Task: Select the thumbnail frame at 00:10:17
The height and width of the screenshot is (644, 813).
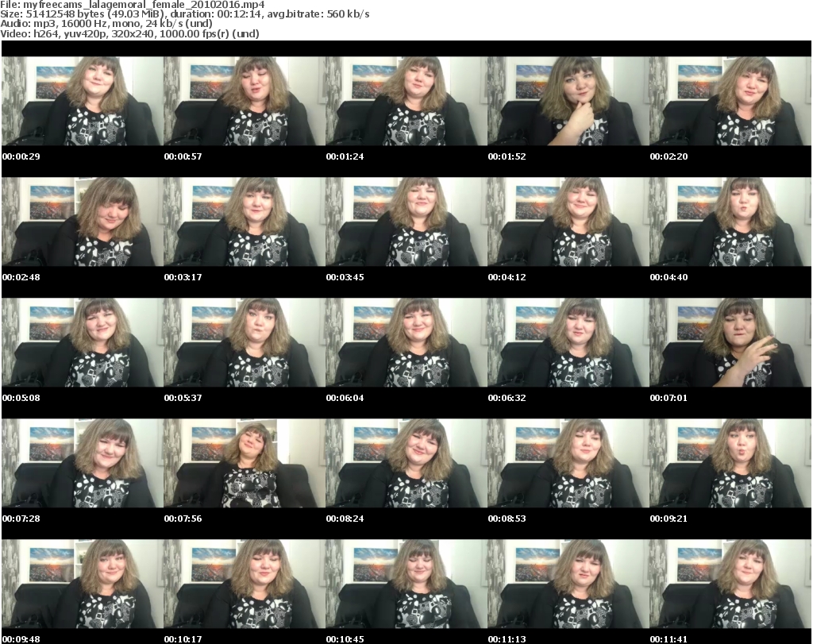Action: coord(245,584)
